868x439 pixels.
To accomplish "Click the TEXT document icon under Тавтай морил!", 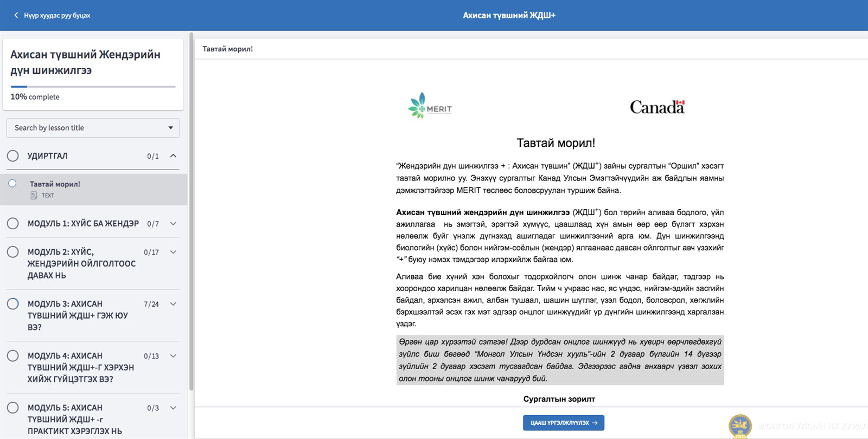I will 34,195.
